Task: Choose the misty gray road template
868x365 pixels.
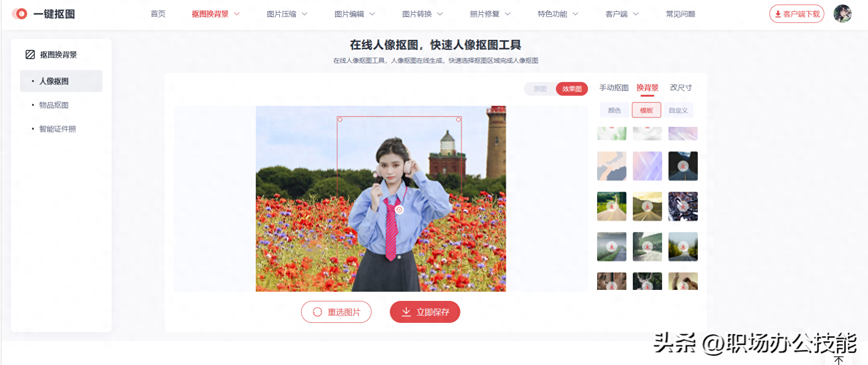Action: pyautogui.click(x=612, y=247)
